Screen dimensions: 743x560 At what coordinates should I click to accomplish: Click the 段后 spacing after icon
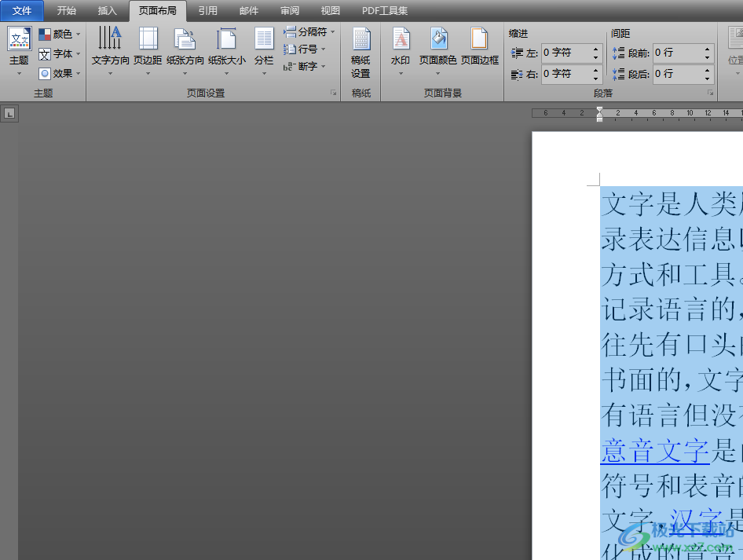pos(618,74)
